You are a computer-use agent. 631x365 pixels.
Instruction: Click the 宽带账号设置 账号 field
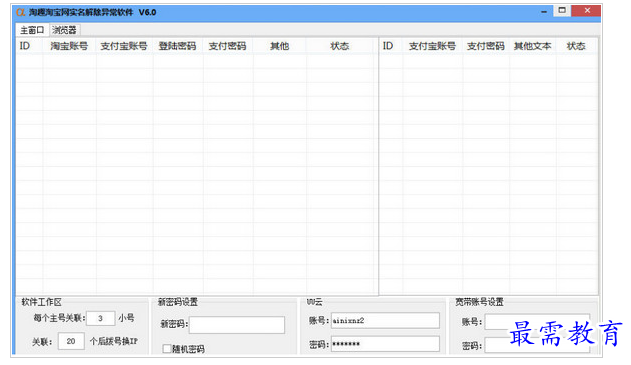tap(537, 322)
